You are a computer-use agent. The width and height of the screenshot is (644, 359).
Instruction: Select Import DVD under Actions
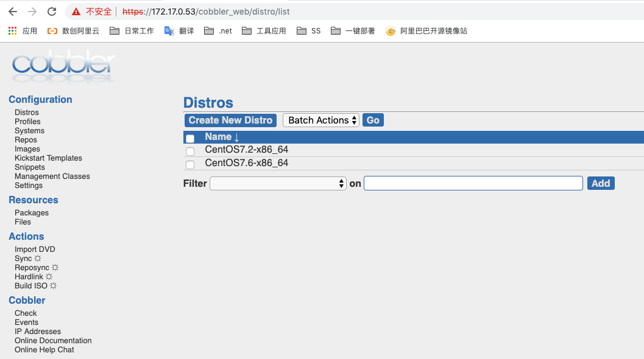pyautogui.click(x=35, y=249)
